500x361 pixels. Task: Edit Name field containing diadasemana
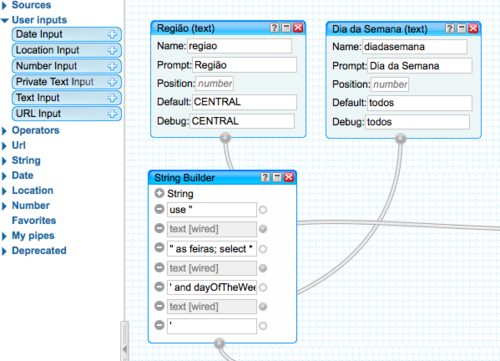415,46
